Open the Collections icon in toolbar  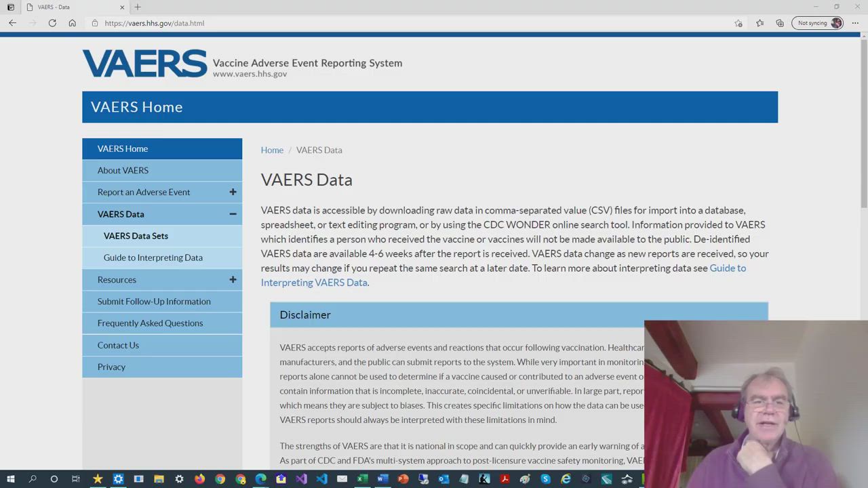780,23
